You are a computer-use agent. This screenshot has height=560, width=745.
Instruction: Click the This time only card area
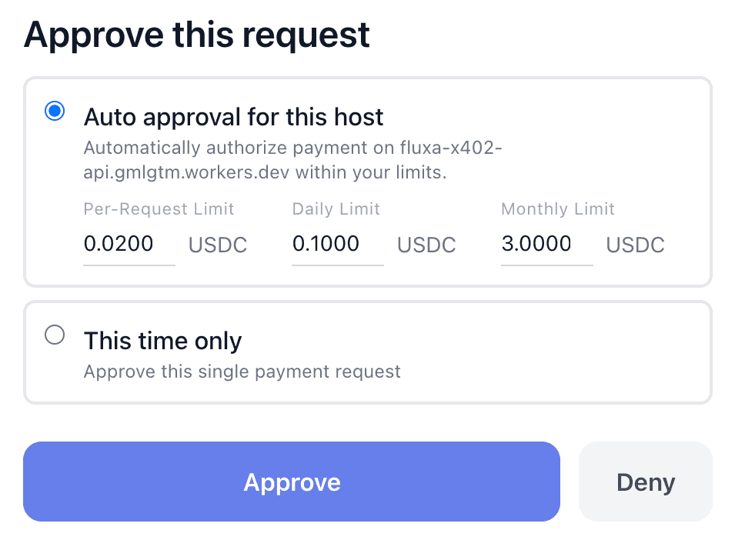369,352
